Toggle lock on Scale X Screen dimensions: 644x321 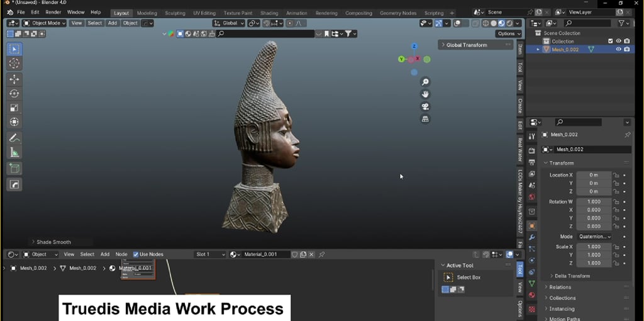[616, 247]
